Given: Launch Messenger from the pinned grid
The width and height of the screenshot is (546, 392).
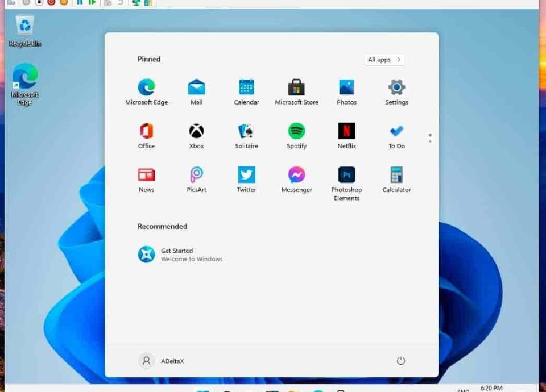Looking at the screenshot, I should point(296,175).
